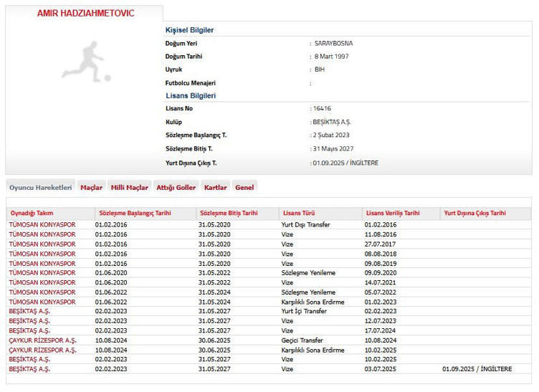Image resolution: width=539 pixels, height=392 pixels.
Task: Open Beşiktaş A.Ş. link licensed 10.02.2025
Action: coord(29,359)
